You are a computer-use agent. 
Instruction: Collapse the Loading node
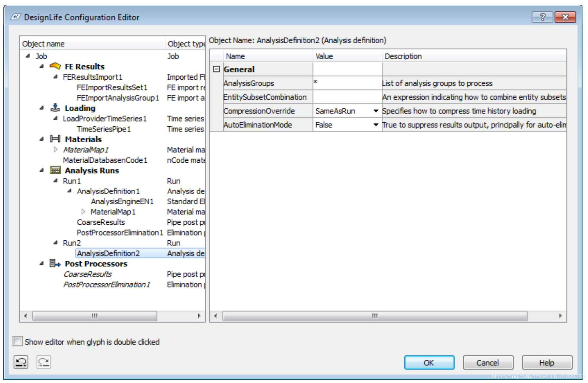click(x=42, y=108)
